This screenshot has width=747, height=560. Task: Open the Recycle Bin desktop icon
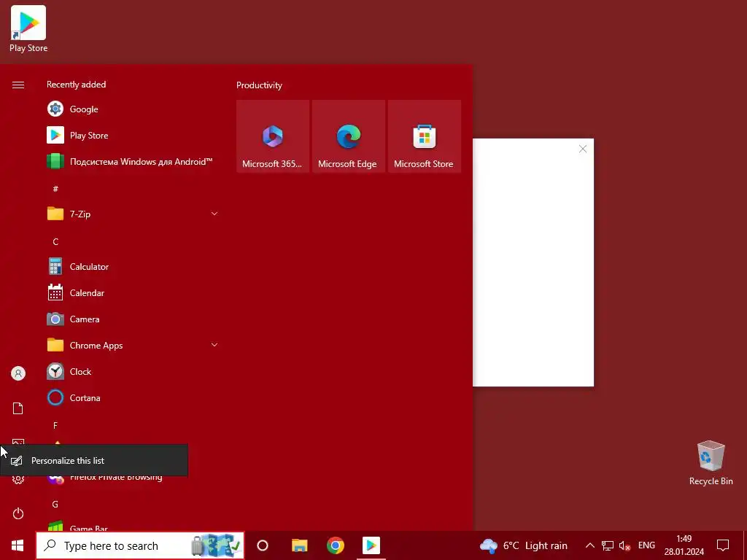(711, 463)
